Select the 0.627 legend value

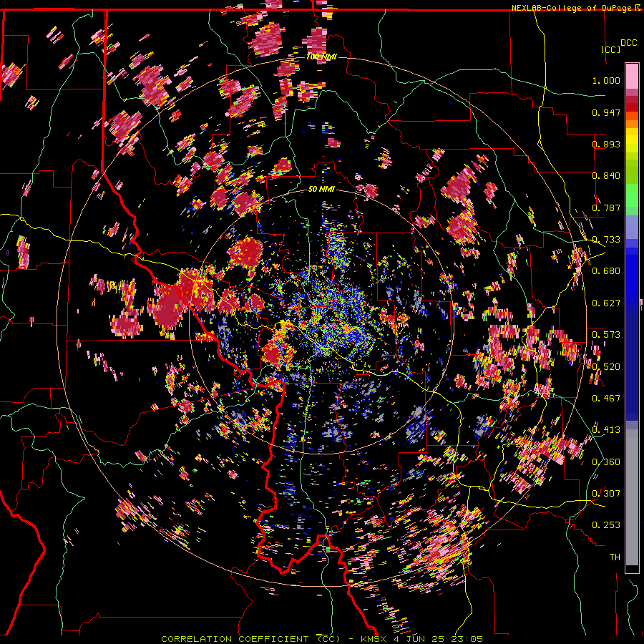pyautogui.click(x=606, y=303)
